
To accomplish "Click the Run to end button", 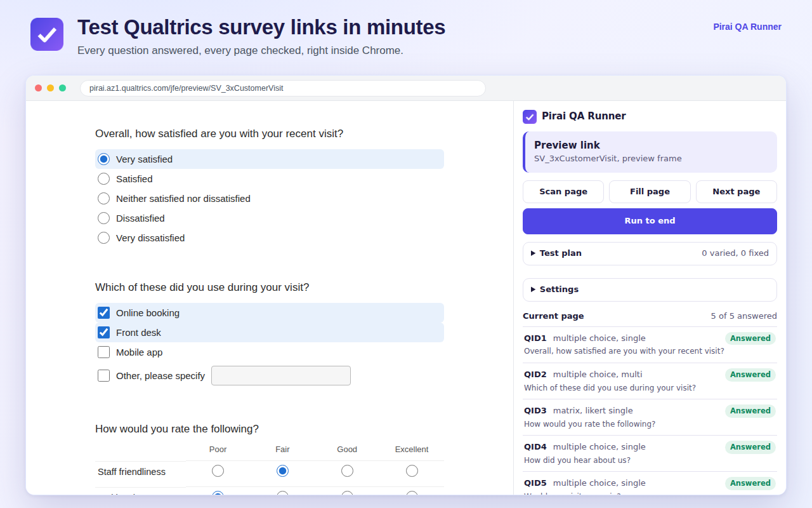I will click(x=650, y=221).
